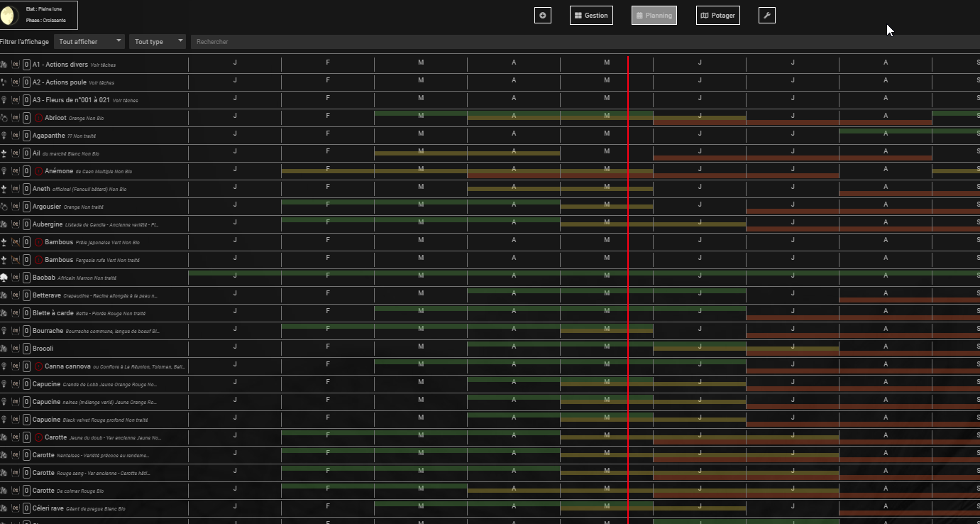Click the red alert icon next to Anémone
Screen dimensions: 980x524
point(38,171)
